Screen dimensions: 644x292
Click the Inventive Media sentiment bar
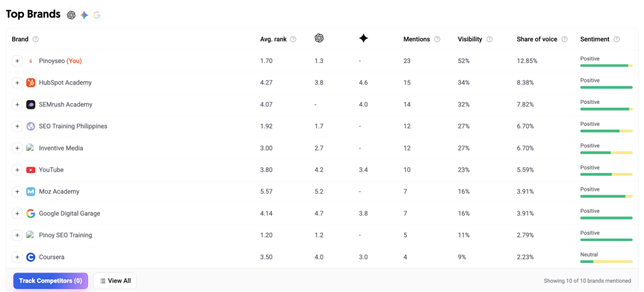pyautogui.click(x=606, y=152)
